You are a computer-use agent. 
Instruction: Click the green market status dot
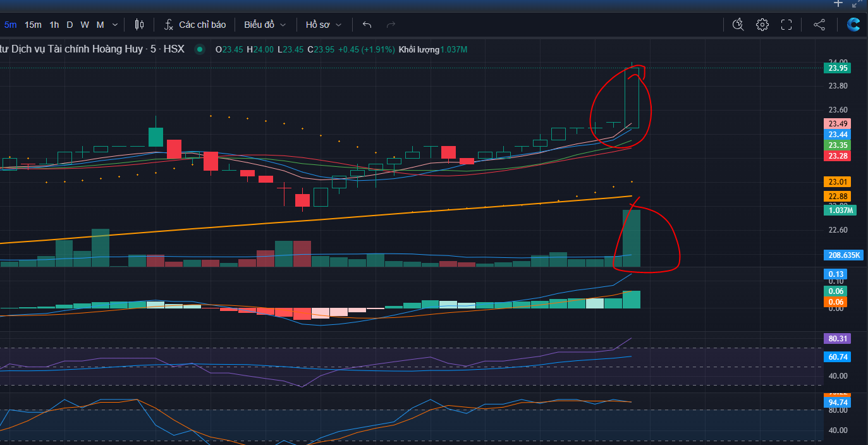(x=200, y=49)
